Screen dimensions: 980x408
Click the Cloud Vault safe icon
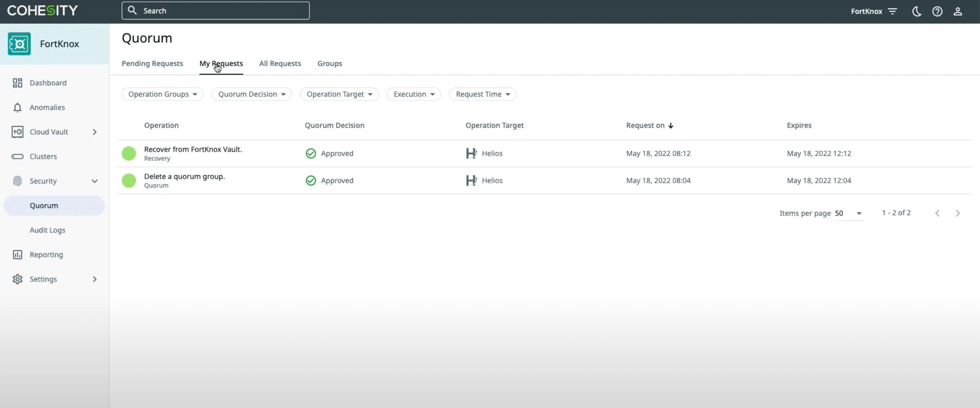[17, 132]
